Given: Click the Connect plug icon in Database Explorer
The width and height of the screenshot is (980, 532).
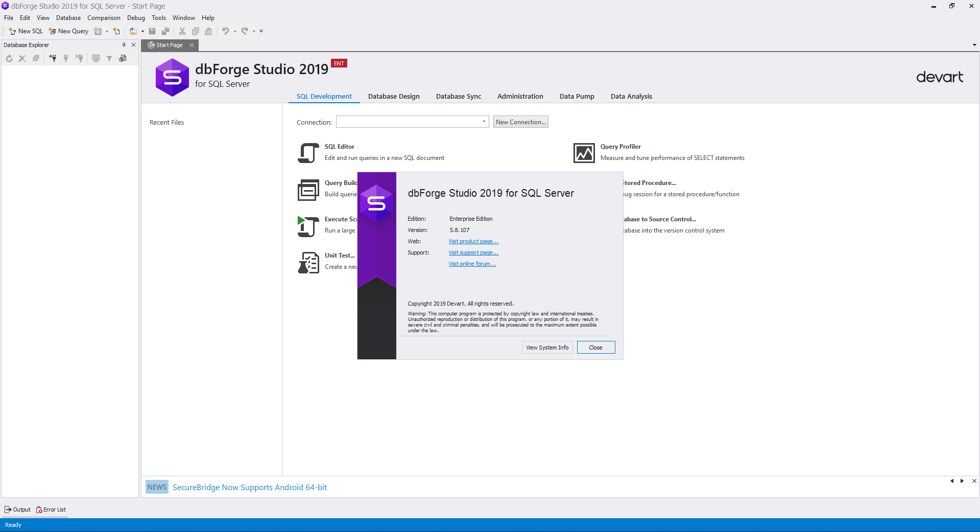Looking at the screenshot, I should (x=66, y=58).
